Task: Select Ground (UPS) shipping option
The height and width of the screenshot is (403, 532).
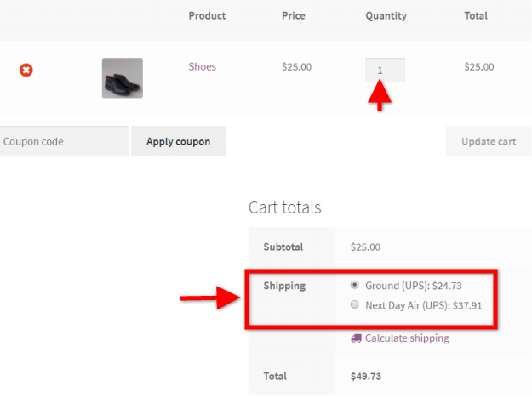Action: point(355,285)
